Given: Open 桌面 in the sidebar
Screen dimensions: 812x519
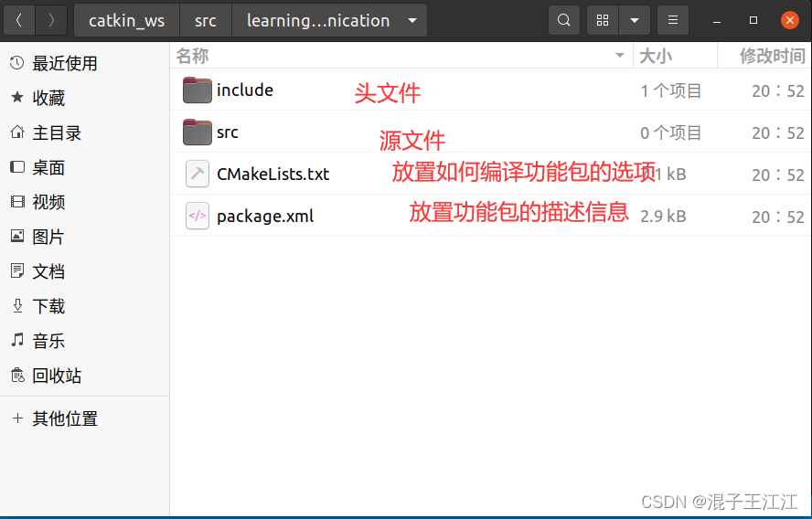Looking at the screenshot, I should 48,167.
